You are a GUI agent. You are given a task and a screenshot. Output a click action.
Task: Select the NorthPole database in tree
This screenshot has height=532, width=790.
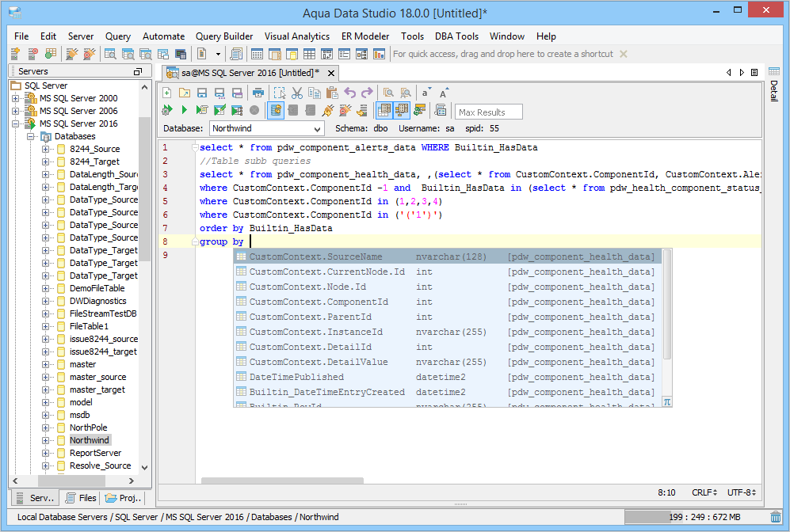[x=88, y=427]
